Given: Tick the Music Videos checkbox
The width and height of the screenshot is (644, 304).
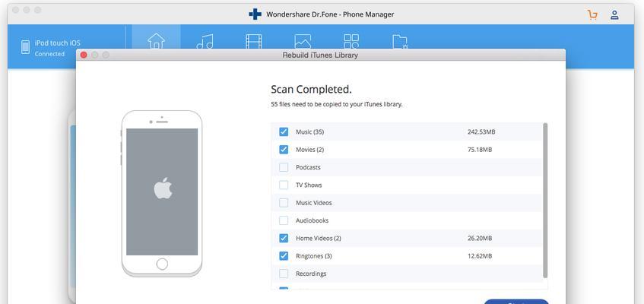Looking at the screenshot, I should pos(284,202).
